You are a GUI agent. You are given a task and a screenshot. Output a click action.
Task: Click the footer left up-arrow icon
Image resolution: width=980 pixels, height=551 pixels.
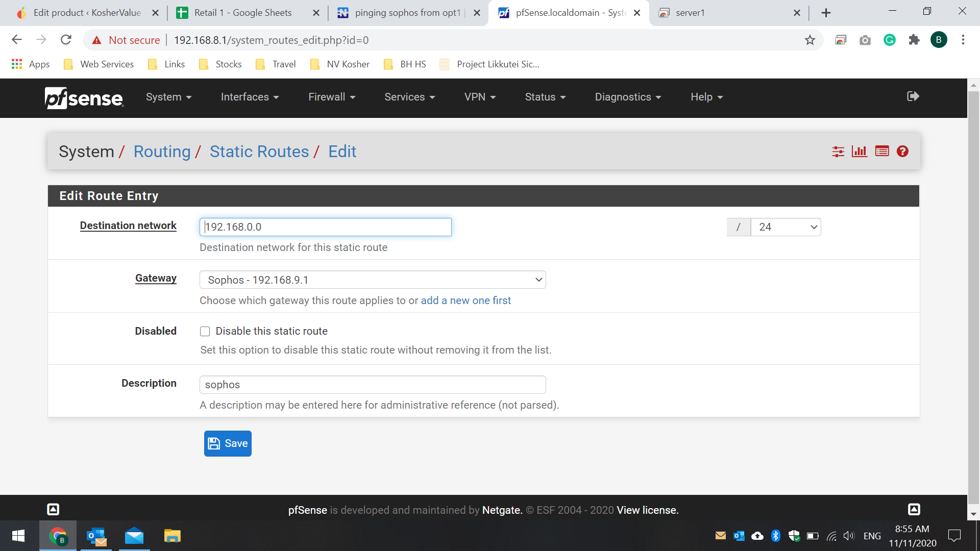point(53,509)
